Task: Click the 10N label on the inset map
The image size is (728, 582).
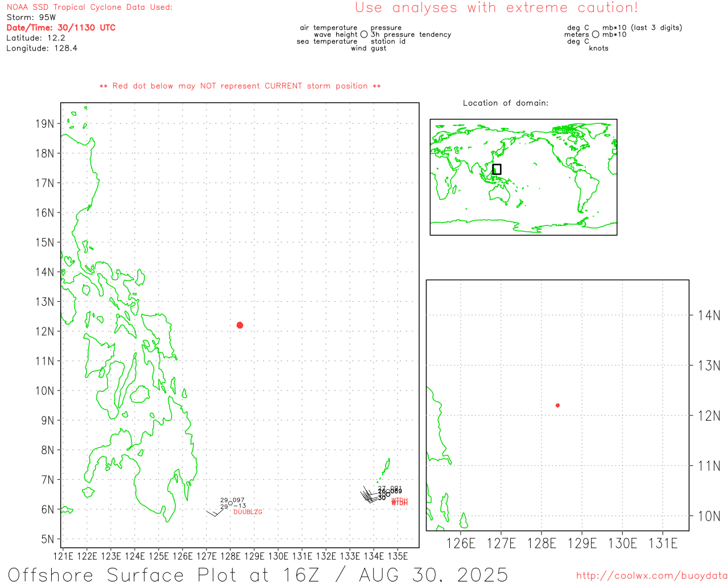Action: pos(709,516)
